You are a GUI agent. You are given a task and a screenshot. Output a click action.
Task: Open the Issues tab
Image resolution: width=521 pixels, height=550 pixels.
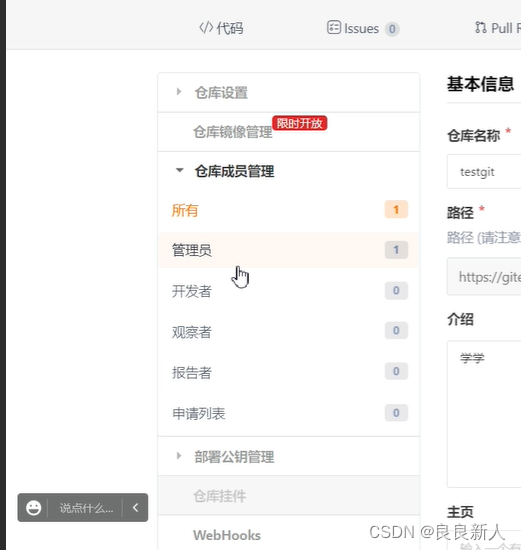(x=363, y=28)
